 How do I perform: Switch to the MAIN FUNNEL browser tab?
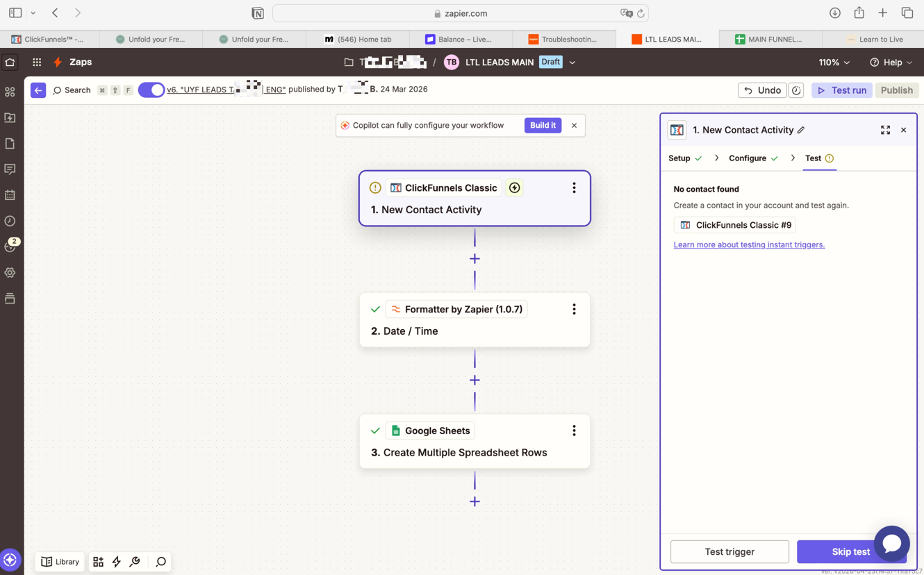point(770,39)
